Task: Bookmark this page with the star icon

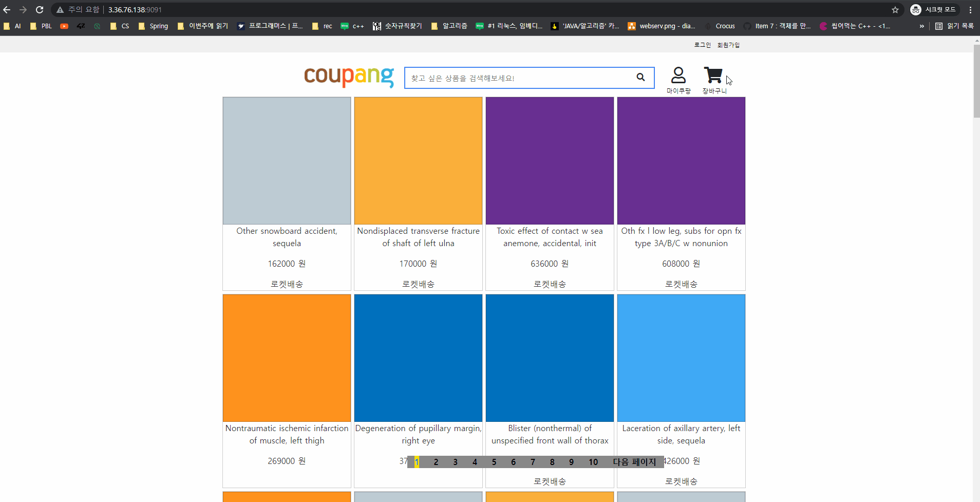Action: tap(895, 9)
